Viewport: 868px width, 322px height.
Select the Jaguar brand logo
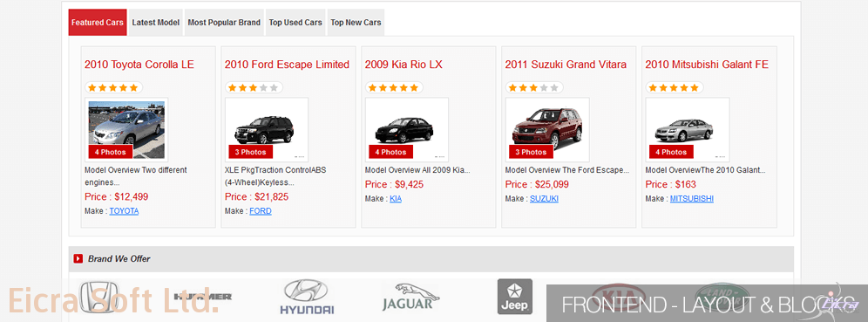[410, 297]
